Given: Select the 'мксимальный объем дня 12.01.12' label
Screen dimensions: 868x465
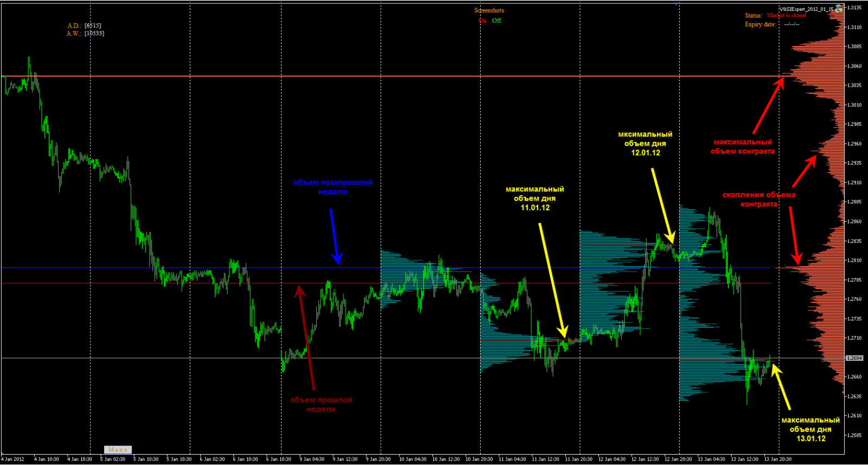Looking at the screenshot, I should coord(646,144).
